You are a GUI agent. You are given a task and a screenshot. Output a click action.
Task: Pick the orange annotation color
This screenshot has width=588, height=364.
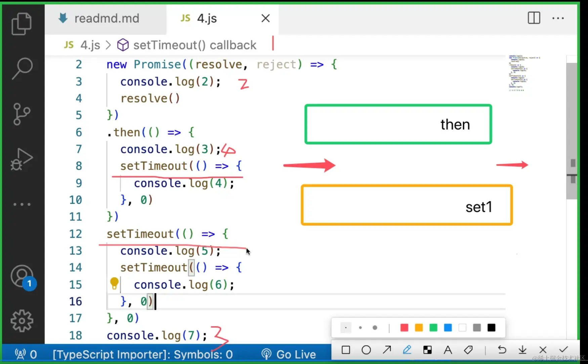tap(419, 328)
